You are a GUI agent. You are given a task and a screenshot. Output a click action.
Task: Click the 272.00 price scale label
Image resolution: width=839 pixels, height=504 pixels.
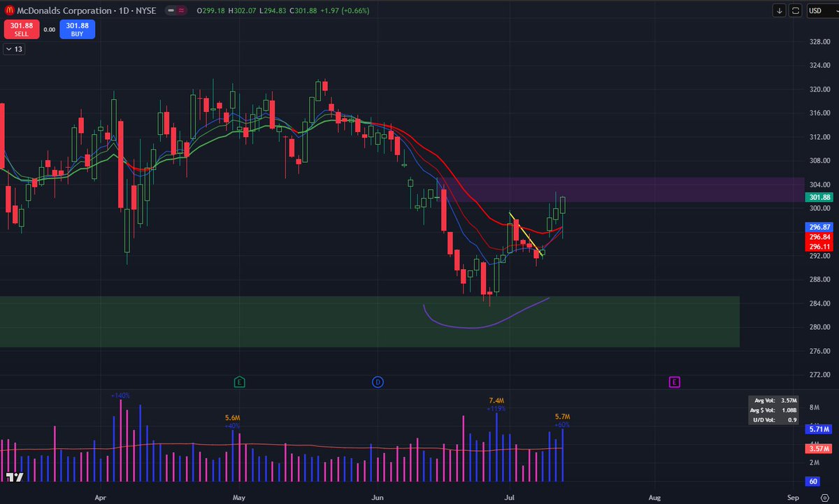click(x=819, y=375)
